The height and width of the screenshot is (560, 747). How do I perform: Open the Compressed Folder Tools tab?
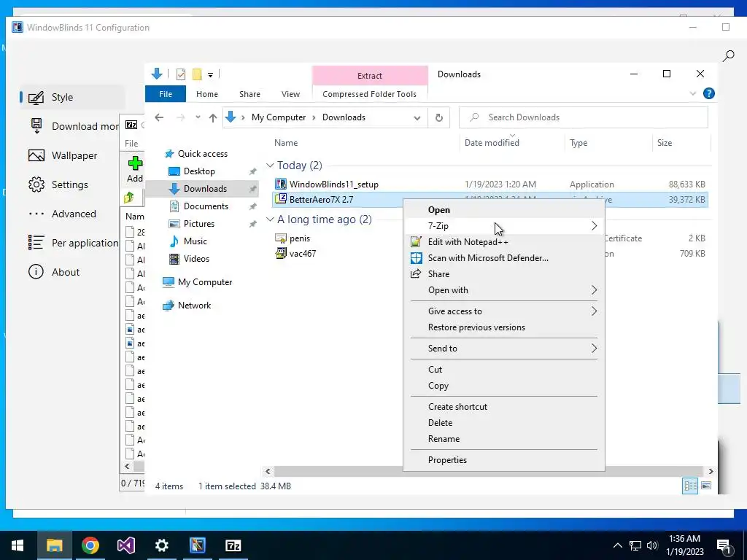tap(369, 94)
